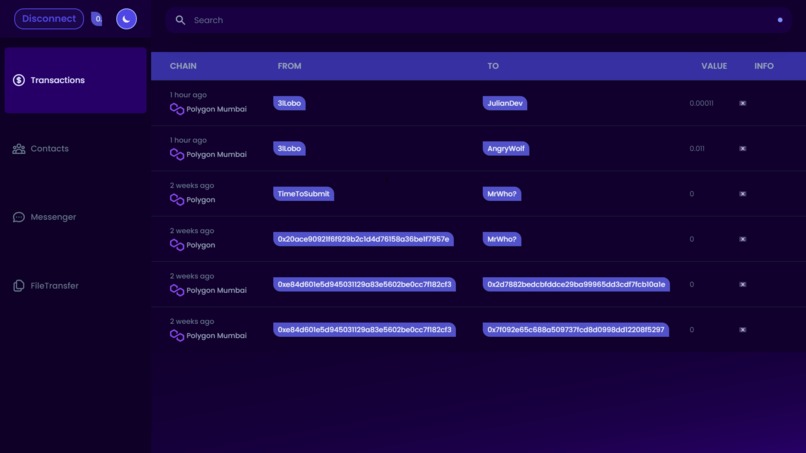Focus the Search input field

pos(478,20)
